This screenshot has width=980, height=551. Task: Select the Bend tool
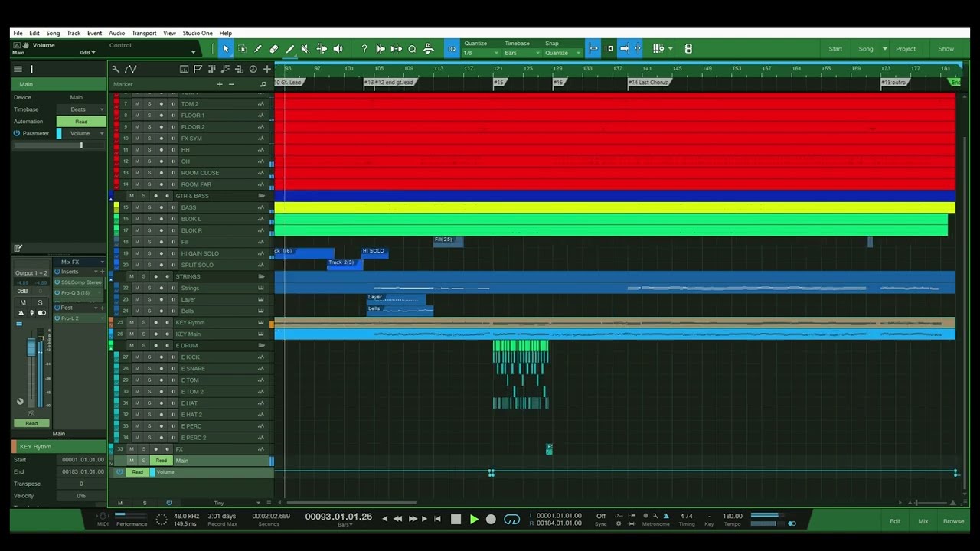pos(322,49)
